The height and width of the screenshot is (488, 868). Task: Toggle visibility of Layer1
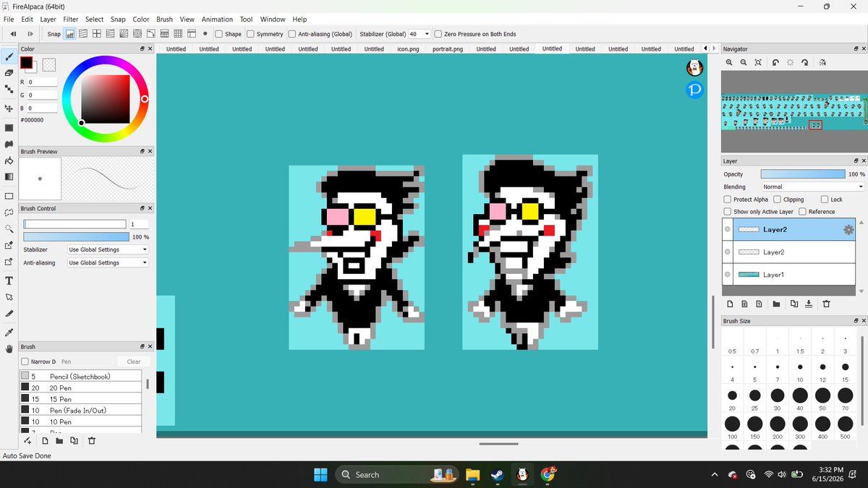(728, 275)
